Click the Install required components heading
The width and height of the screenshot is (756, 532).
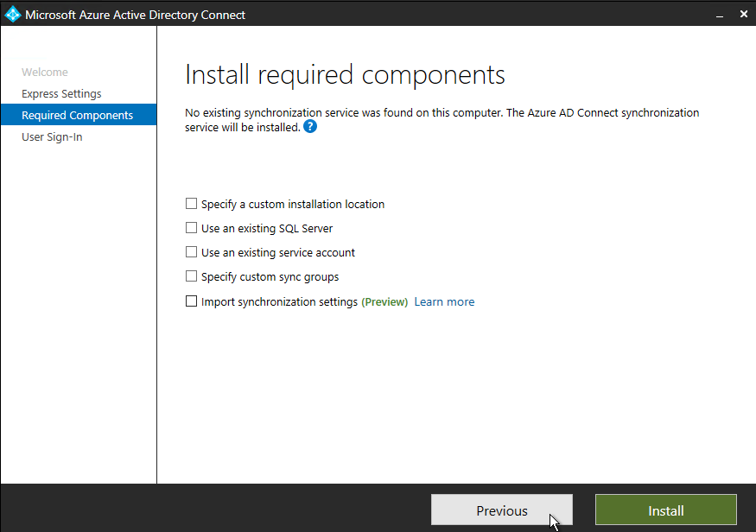(345, 75)
